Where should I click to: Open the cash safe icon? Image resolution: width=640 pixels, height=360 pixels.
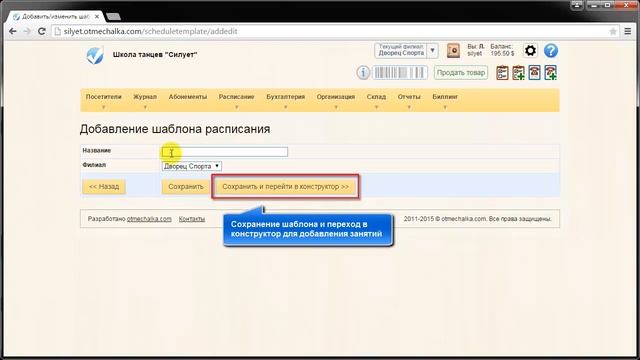click(453, 51)
